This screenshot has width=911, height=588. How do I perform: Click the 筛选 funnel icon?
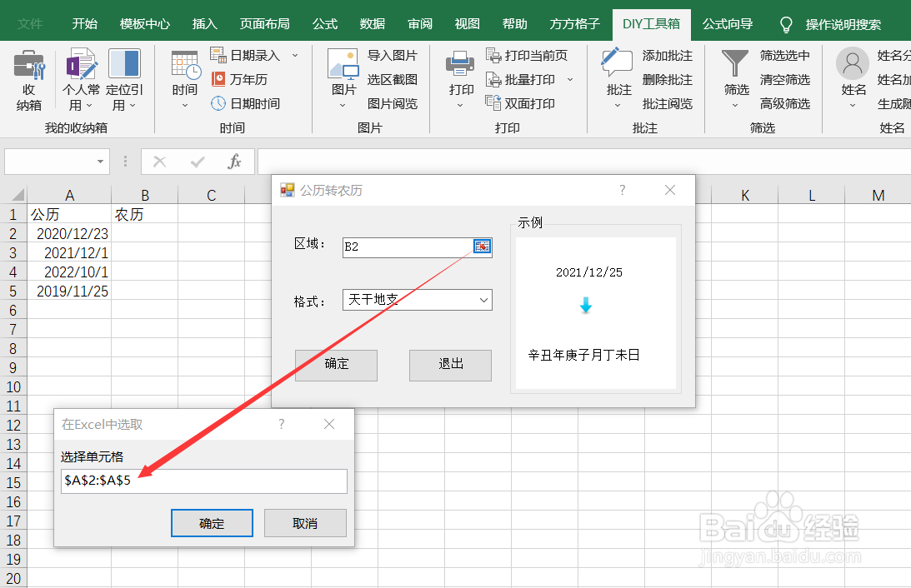point(735,63)
